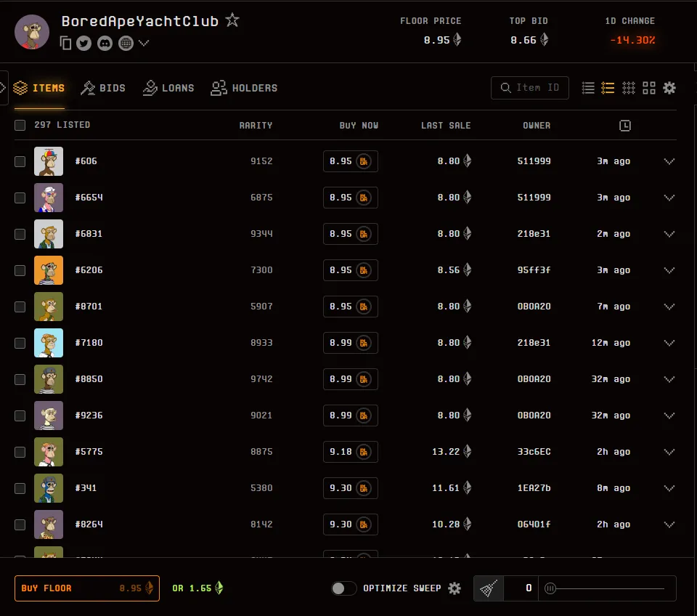Select the small grid view icon
The image size is (697, 616).
point(629,88)
